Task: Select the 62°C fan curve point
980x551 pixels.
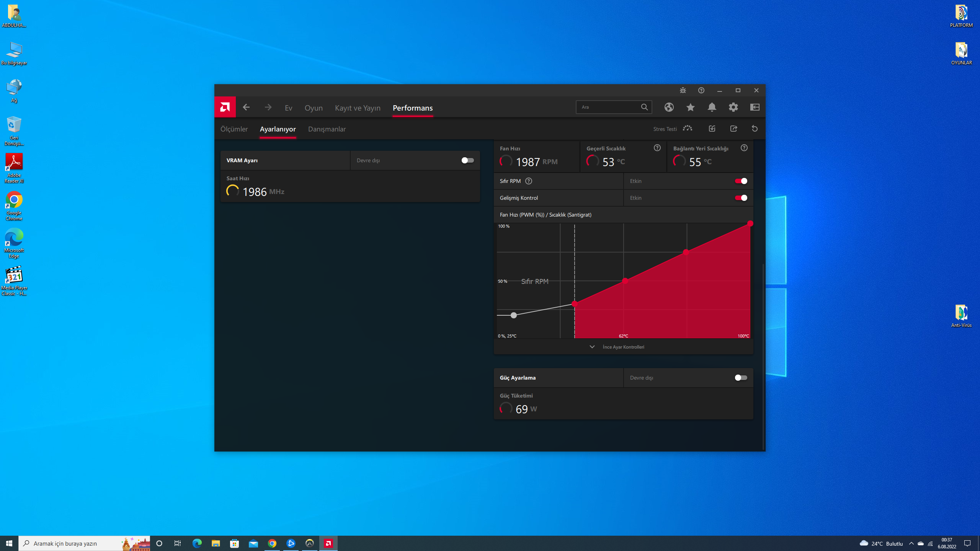Action: tap(625, 281)
